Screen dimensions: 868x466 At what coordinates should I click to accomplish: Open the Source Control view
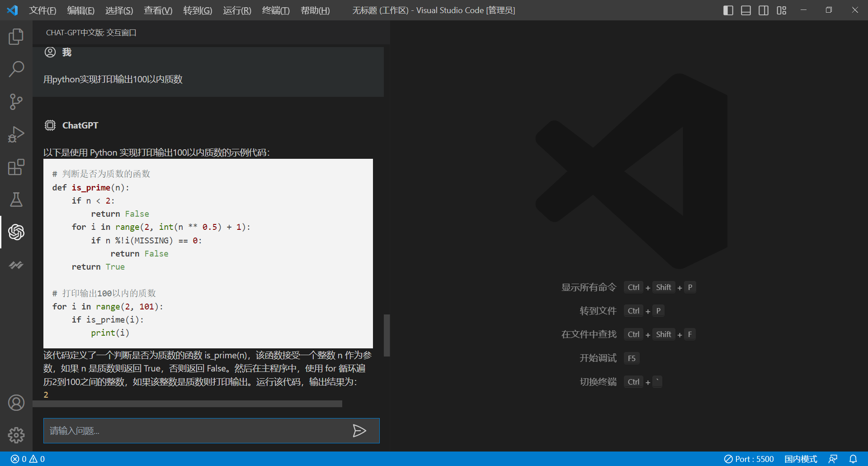pyautogui.click(x=16, y=102)
